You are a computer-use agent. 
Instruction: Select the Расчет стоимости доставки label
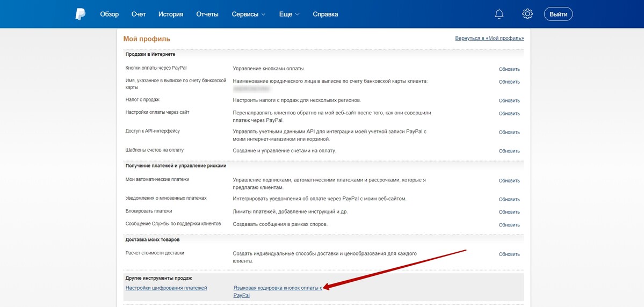155,253
